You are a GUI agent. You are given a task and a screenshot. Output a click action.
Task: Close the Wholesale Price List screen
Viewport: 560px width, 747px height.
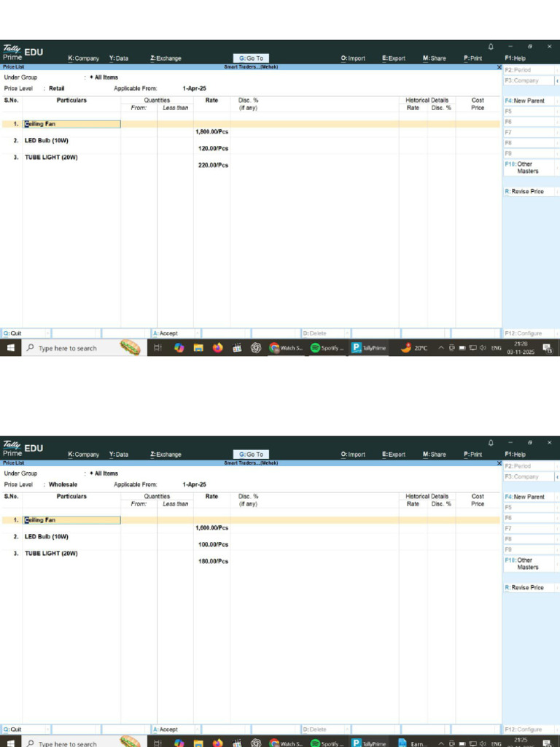pos(499,463)
